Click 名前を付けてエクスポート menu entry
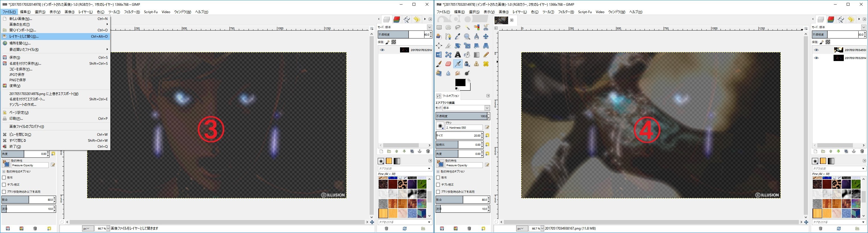 pyautogui.click(x=55, y=99)
